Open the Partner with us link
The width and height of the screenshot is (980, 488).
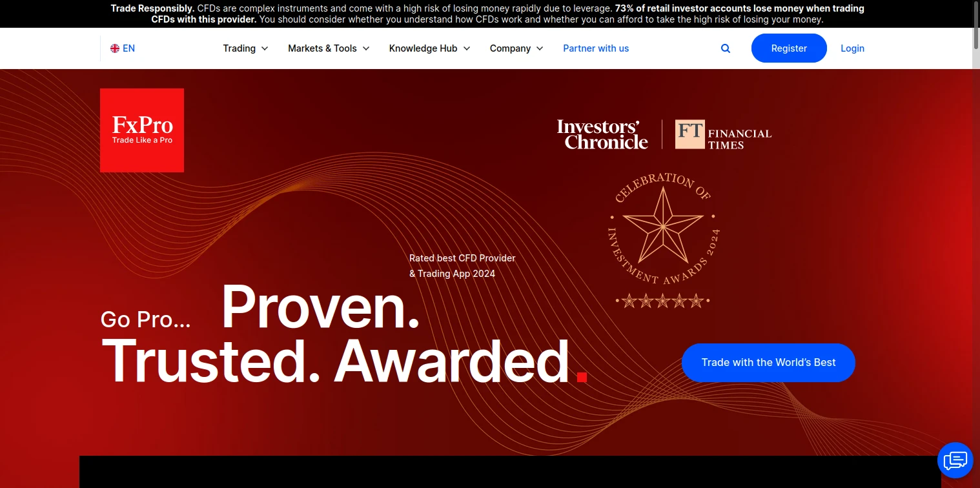click(x=596, y=48)
